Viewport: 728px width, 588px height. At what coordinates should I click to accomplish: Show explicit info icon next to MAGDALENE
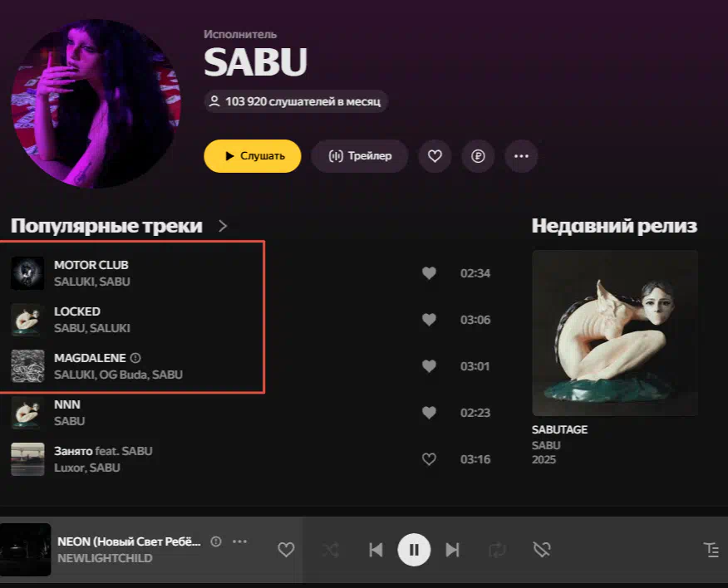point(135,358)
